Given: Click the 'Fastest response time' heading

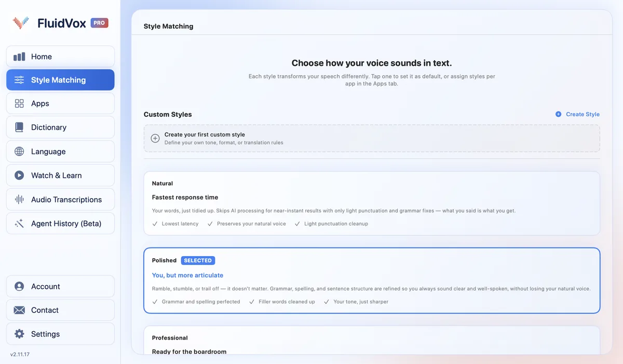Looking at the screenshot, I should pyautogui.click(x=185, y=197).
